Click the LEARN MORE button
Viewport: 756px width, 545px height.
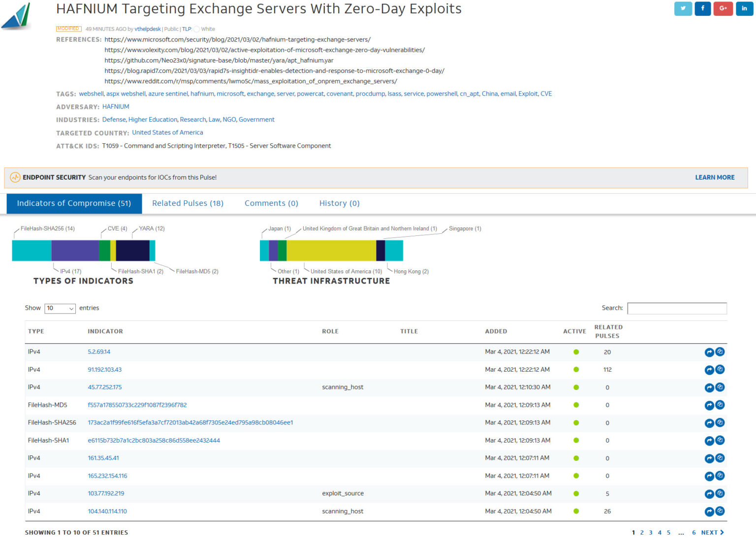pos(715,177)
